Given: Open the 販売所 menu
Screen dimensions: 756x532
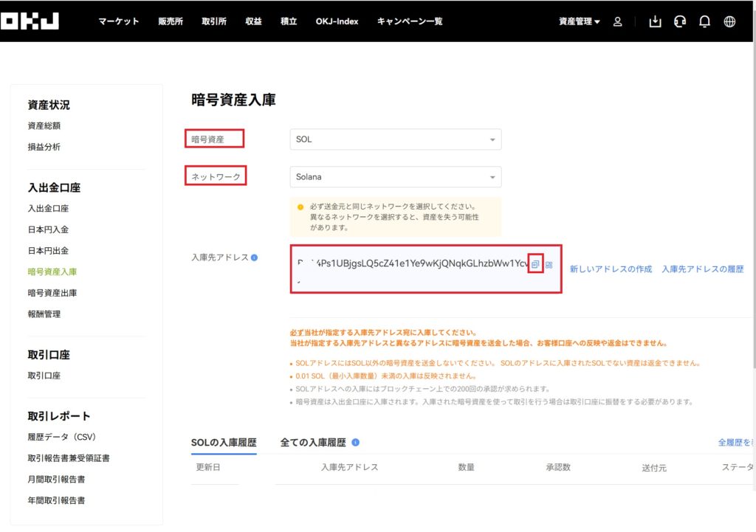Looking at the screenshot, I should [x=171, y=21].
